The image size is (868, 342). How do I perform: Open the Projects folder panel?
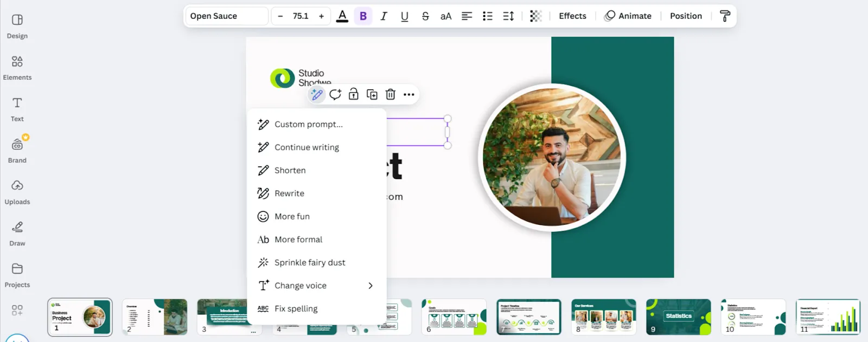tap(17, 275)
